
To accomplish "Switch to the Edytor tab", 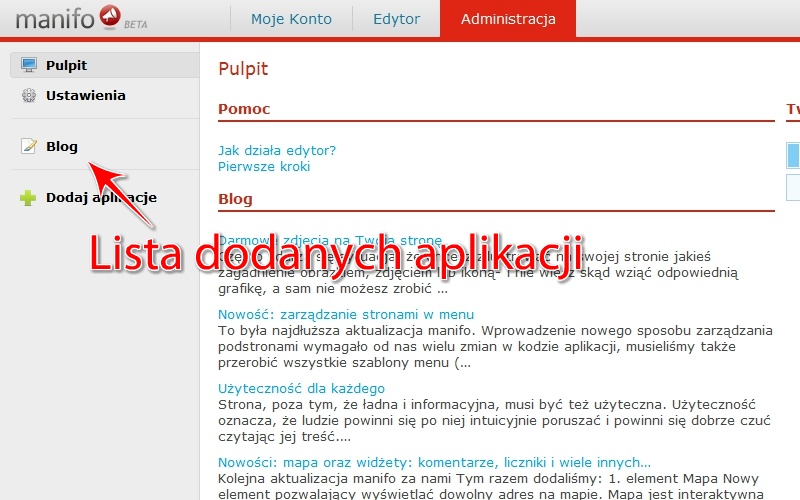I will pos(396,19).
